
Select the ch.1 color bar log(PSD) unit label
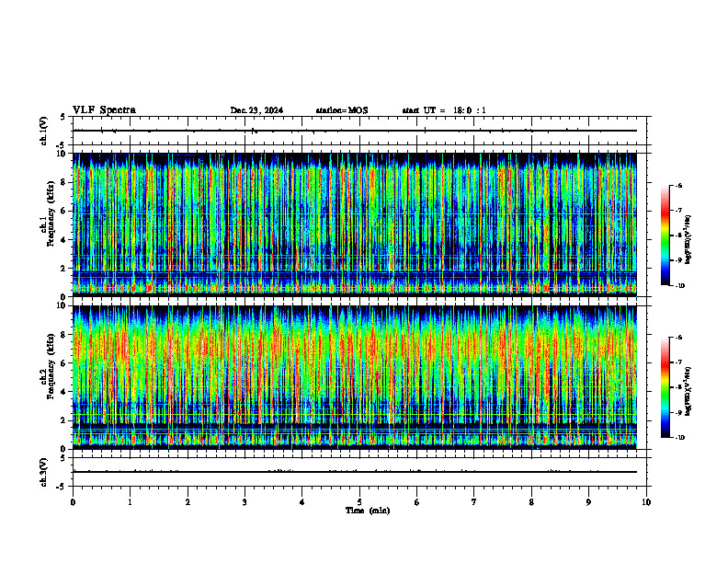pyautogui.click(x=688, y=240)
